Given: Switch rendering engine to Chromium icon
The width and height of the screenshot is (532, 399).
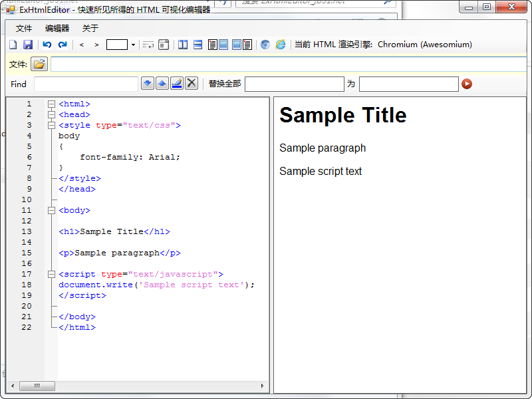Looking at the screenshot, I should [x=265, y=45].
